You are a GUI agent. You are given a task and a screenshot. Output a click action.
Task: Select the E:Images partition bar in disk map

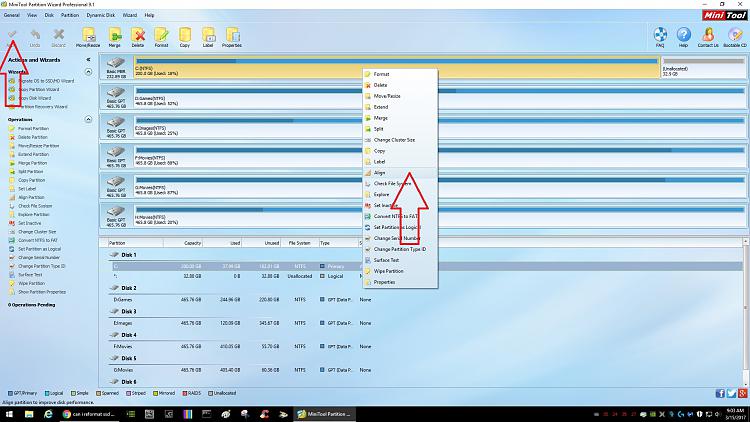[x=440, y=126]
